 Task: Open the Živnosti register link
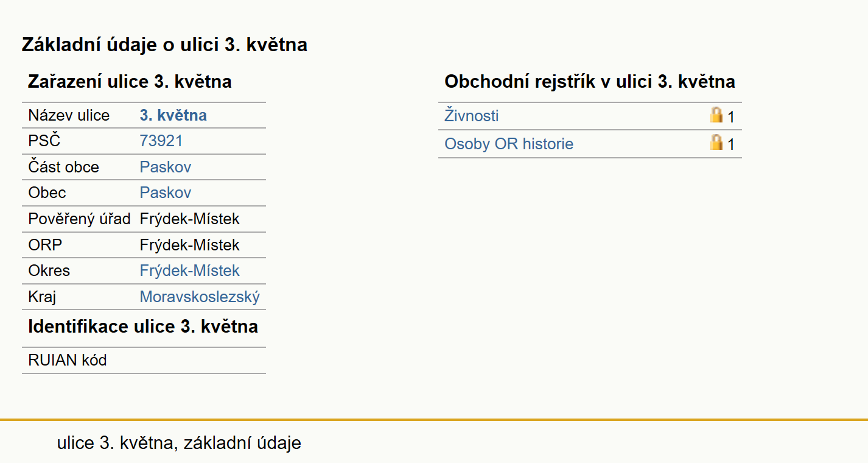point(472,116)
